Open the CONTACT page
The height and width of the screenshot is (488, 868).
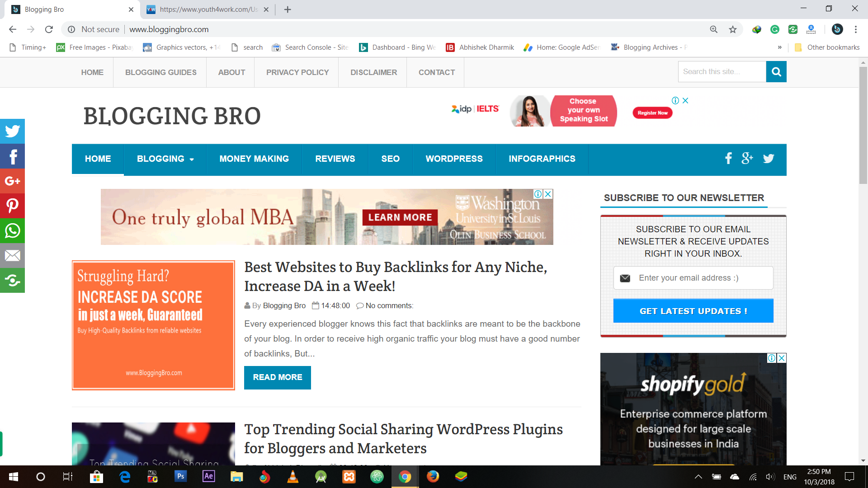pos(437,72)
